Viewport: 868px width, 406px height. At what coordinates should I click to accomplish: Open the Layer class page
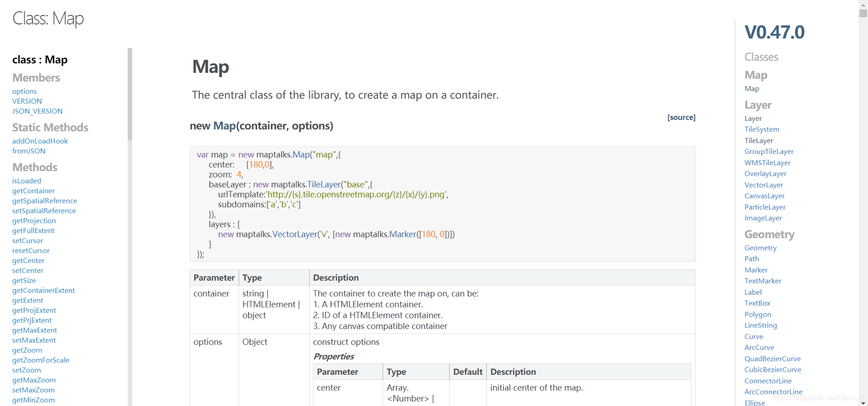[753, 119]
